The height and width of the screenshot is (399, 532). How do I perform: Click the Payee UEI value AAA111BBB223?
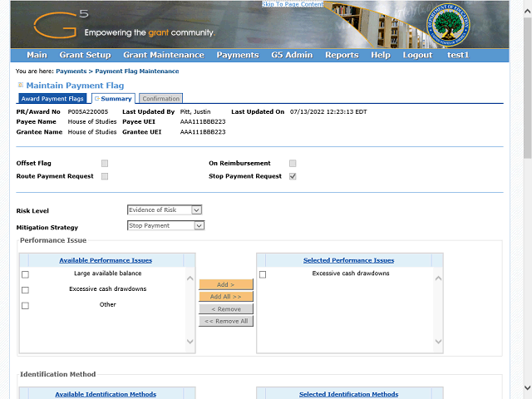203,122
